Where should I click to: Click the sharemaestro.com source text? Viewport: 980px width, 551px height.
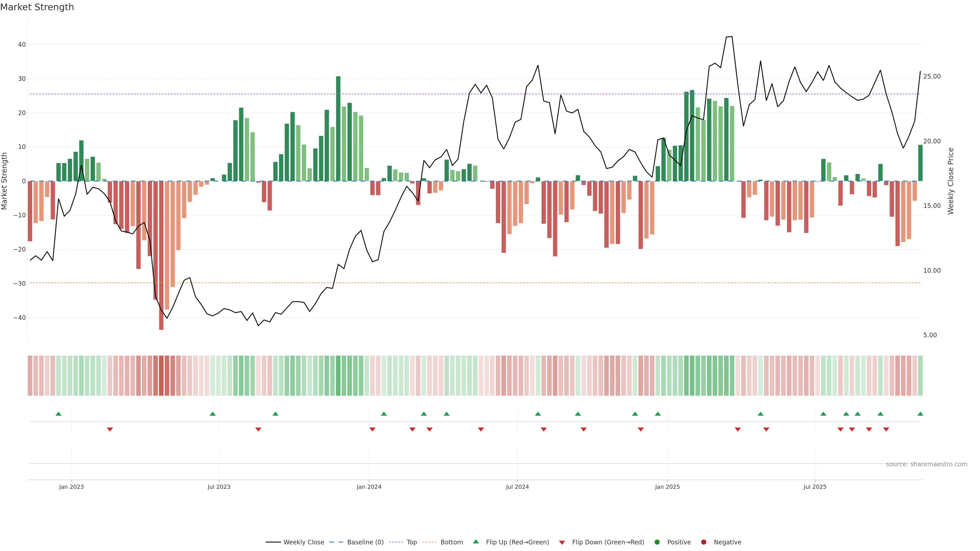926,464
